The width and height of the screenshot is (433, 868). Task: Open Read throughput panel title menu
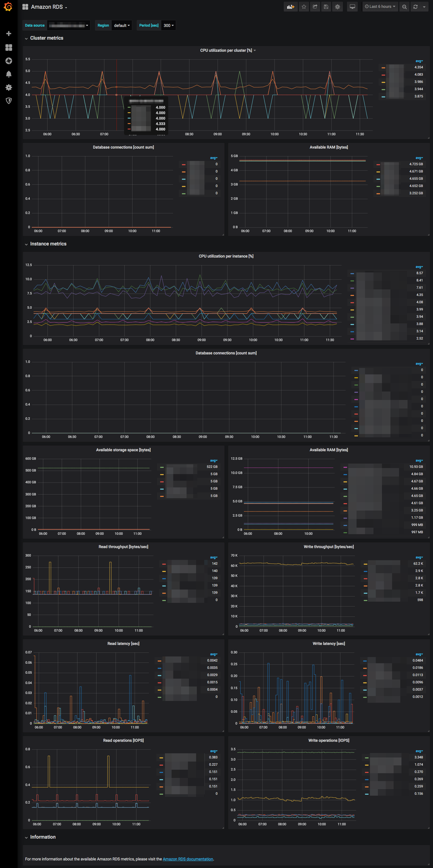point(123,547)
